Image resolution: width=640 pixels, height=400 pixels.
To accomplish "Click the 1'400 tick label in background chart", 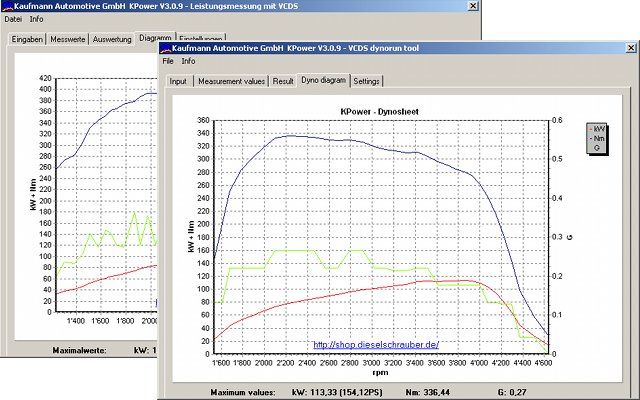I will pos(76,321).
